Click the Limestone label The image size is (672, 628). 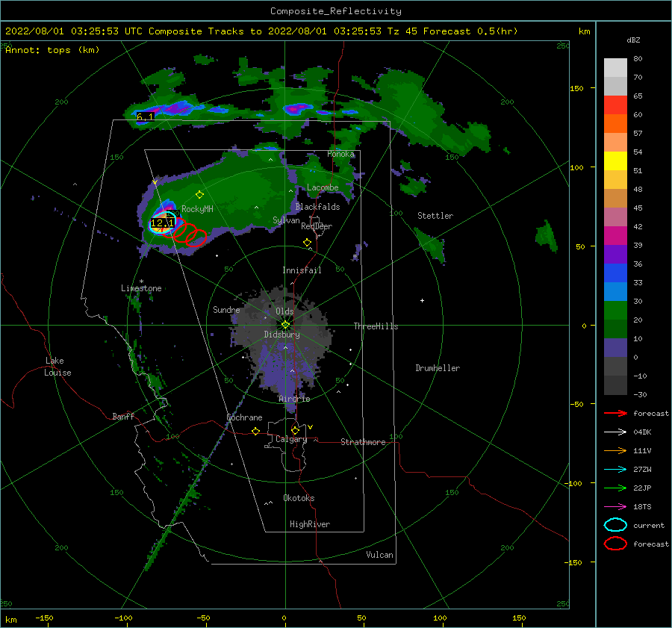[x=141, y=288]
